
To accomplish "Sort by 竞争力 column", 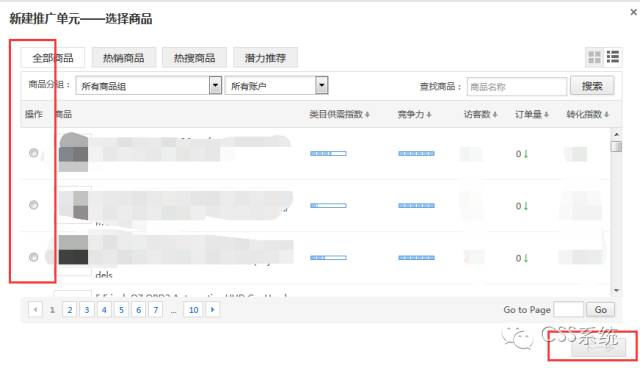I will click(414, 114).
